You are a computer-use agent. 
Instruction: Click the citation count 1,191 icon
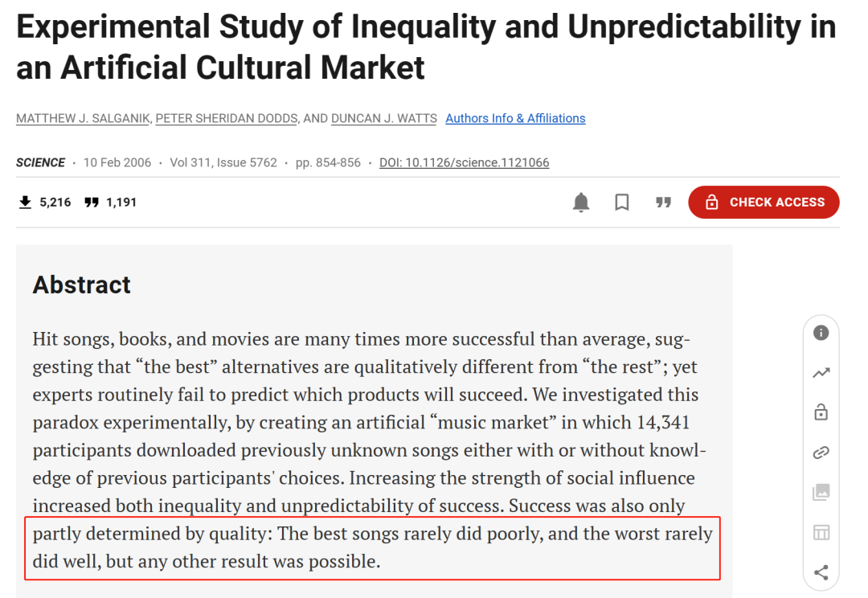[92, 202]
